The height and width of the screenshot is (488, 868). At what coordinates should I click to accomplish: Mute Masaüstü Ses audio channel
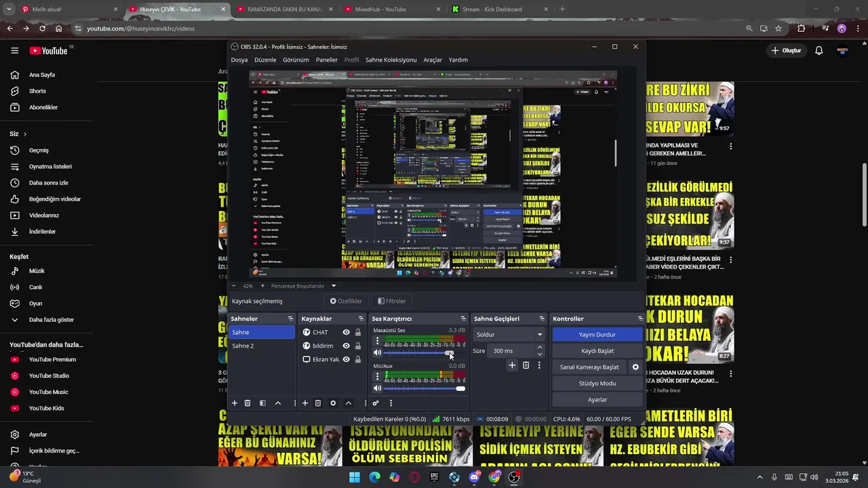(377, 352)
